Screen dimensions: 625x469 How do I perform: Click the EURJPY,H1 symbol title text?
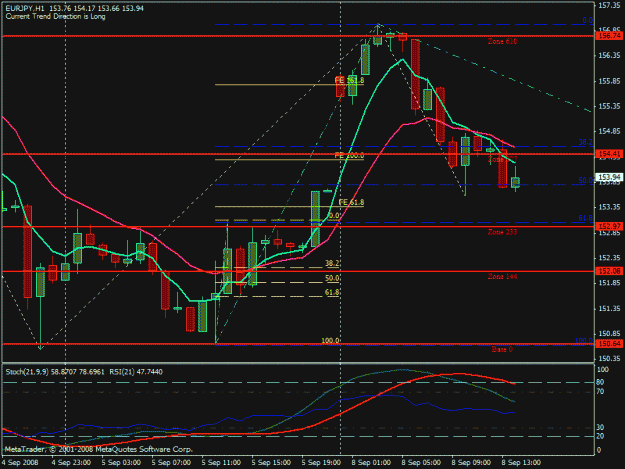coord(25,8)
